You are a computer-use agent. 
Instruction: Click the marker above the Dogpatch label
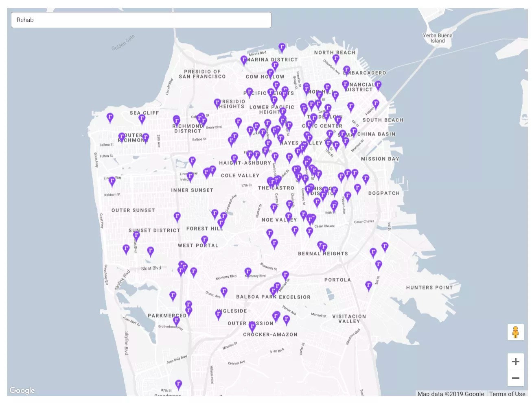[x=366, y=179]
